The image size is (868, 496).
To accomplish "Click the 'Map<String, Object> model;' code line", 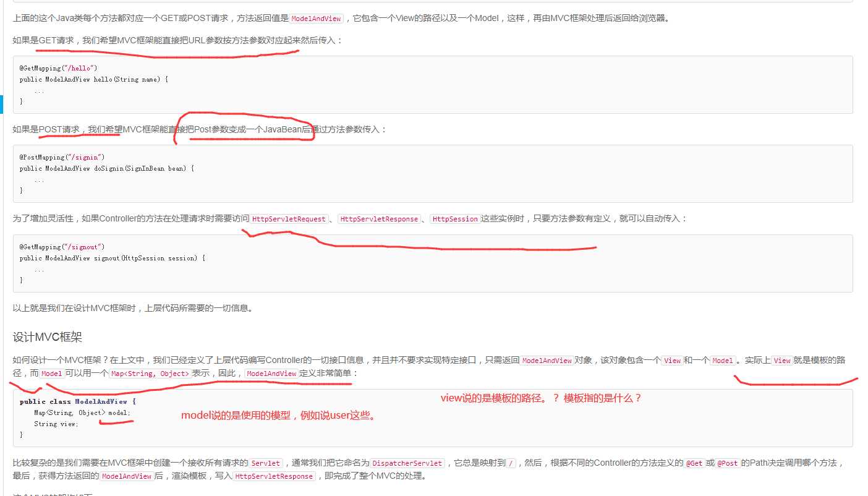I will [x=82, y=413].
